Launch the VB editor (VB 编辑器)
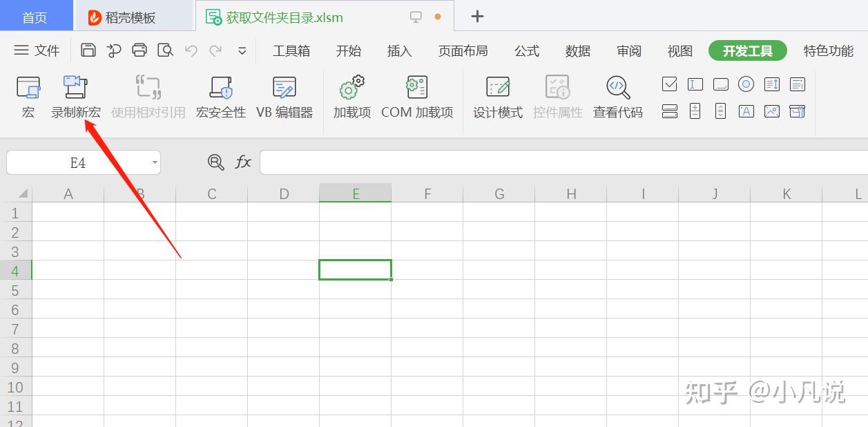The height and width of the screenshot is (427, 868). [284, 97]
